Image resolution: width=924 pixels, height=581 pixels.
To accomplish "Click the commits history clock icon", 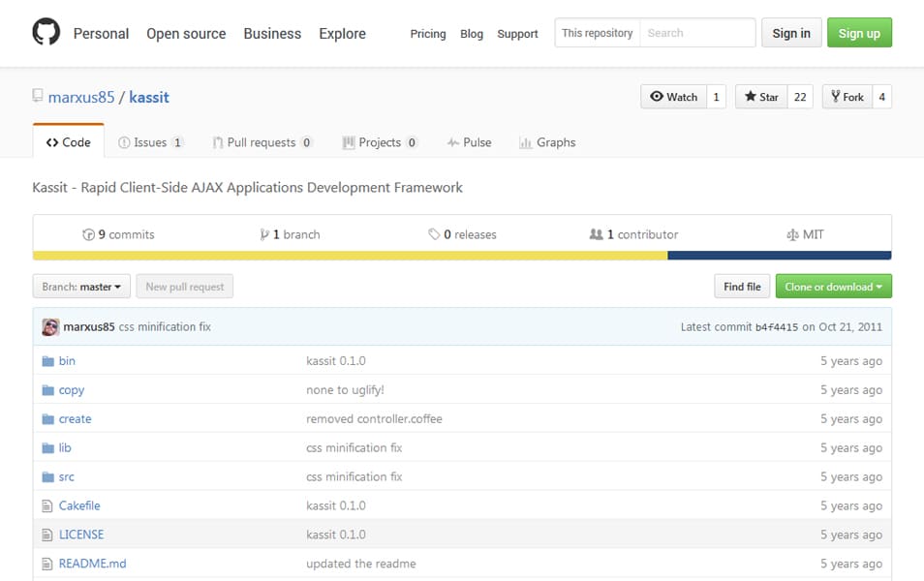I will click(89, 235).
